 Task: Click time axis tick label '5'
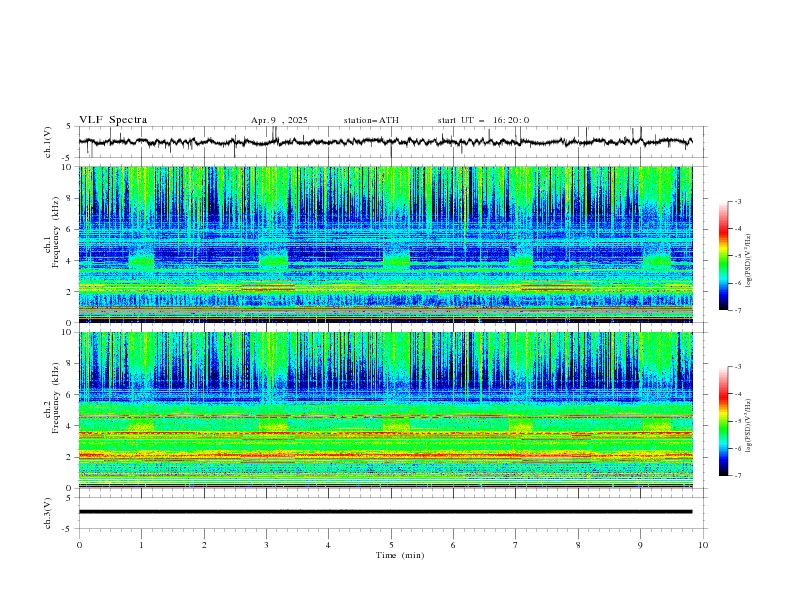(x=391, y=545)
